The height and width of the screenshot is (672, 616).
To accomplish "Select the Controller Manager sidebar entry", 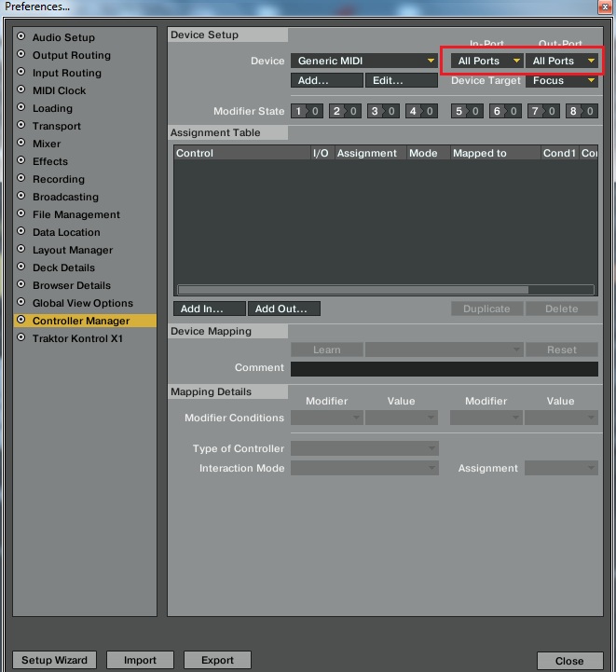I will 85,321.
